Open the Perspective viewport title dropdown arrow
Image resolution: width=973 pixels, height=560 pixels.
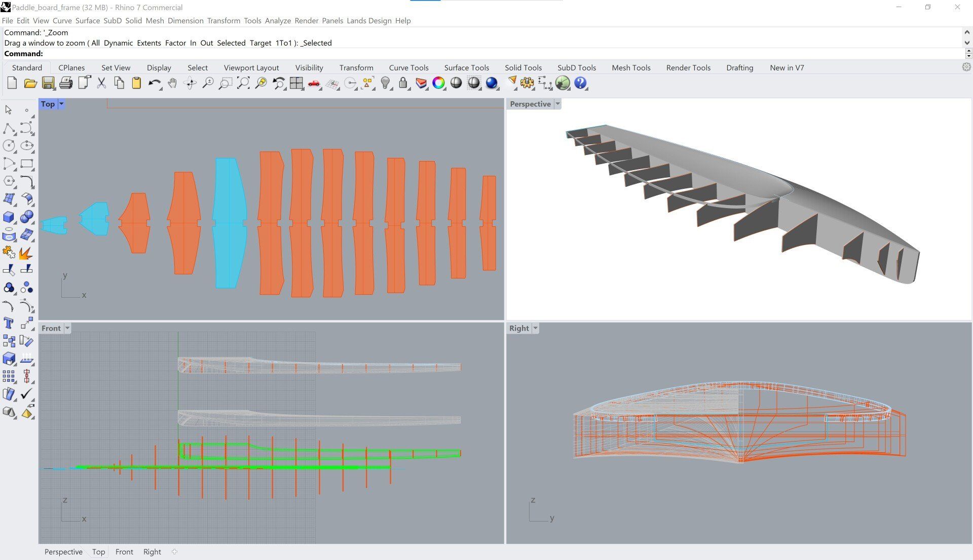coord(557,104)
